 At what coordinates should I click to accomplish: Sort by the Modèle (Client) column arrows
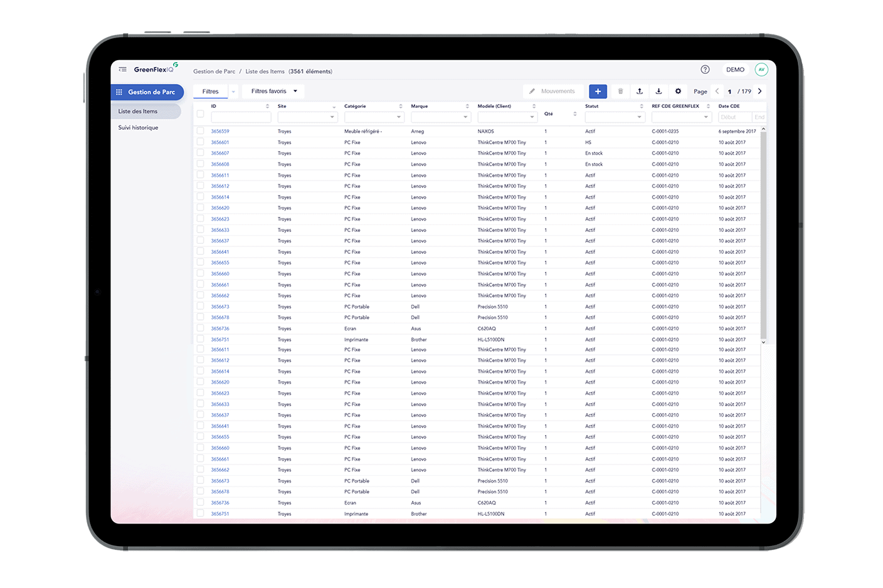click(534, 107)
